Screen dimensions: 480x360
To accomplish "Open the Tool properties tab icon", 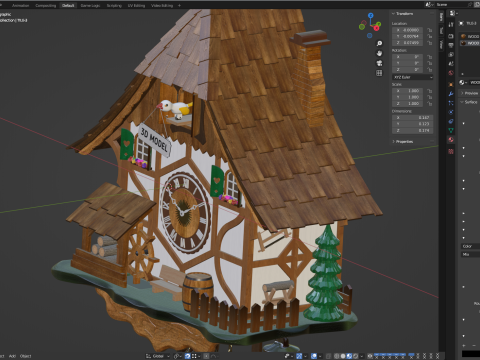I will pos(451,25).
